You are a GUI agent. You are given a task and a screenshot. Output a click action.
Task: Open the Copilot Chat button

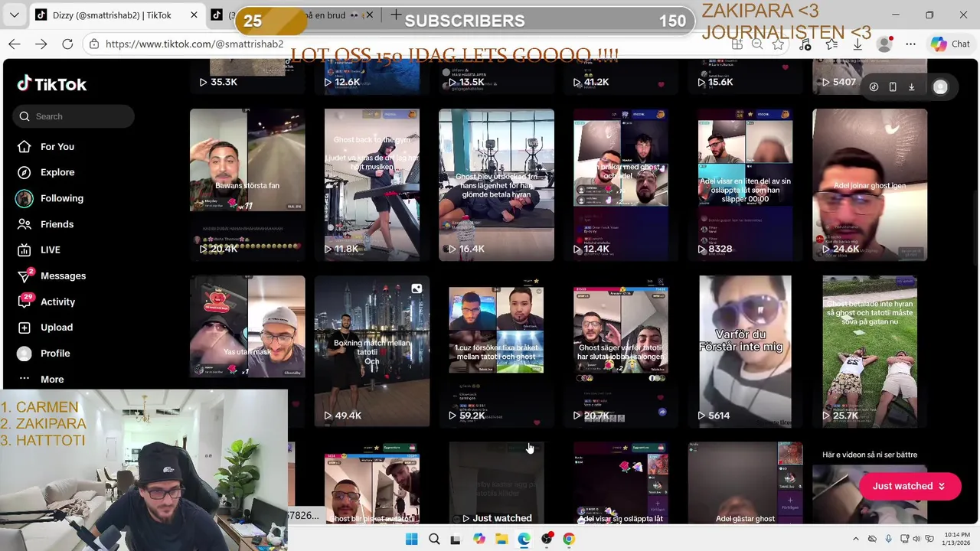coord(950,44)
